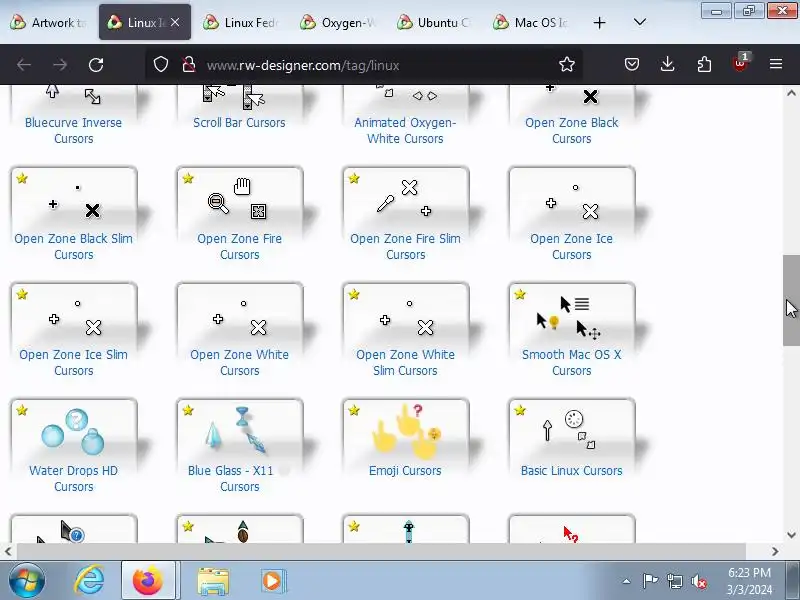Open Smooth Mac OS X Cursors link

point(571,362)
